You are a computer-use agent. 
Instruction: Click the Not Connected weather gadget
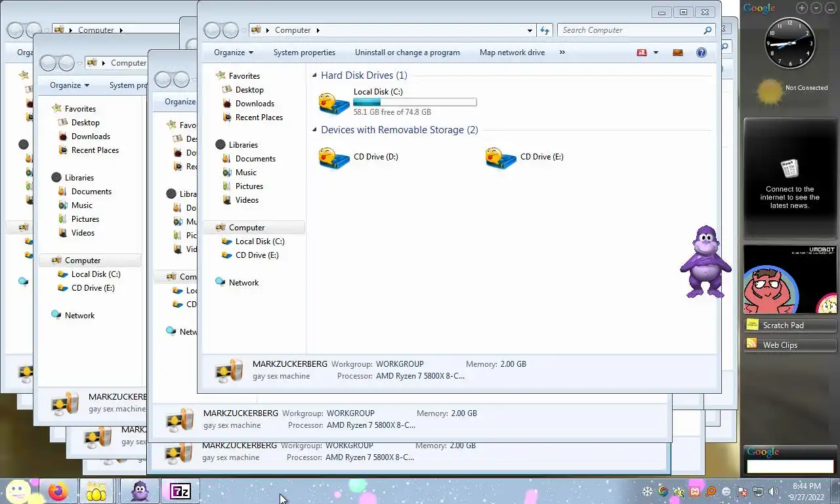pos(791,91)
